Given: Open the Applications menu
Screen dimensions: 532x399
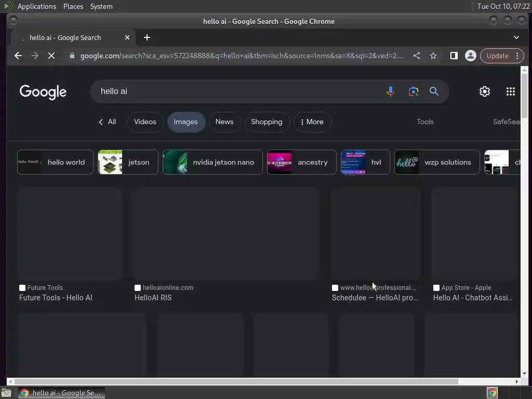Looking at the screenshot, I should point(37,6).
